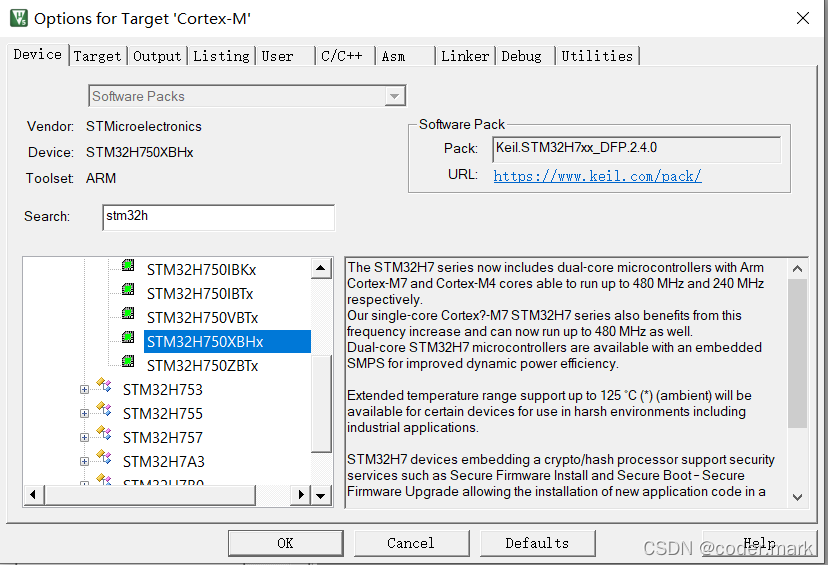Click the family icon beside STM32H7A3
The width and height of the screenshot is (828, 565).
[104, 457]
